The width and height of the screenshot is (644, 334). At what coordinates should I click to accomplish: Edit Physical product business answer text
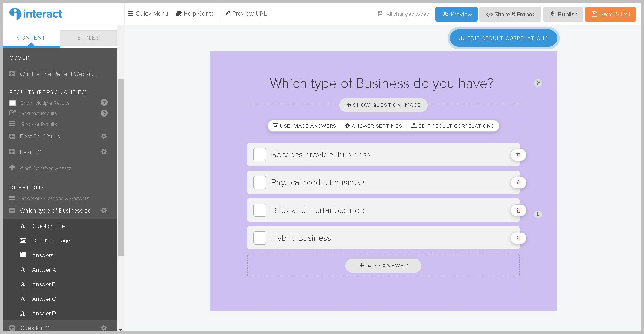319,182
